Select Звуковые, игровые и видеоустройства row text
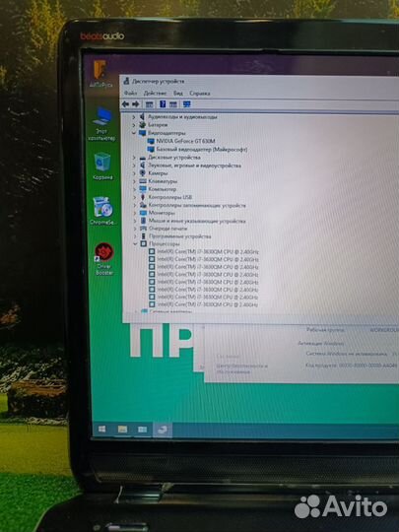Image resolution: width=399 pixels, height=532 pixels. (x=194, y=166)
